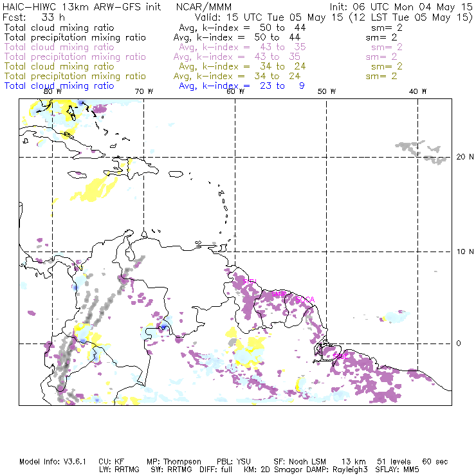Screen dimensions: 476x476
Task: Click purple 'Total cloud mixing ratio' legend label
Action: (59, 47)
